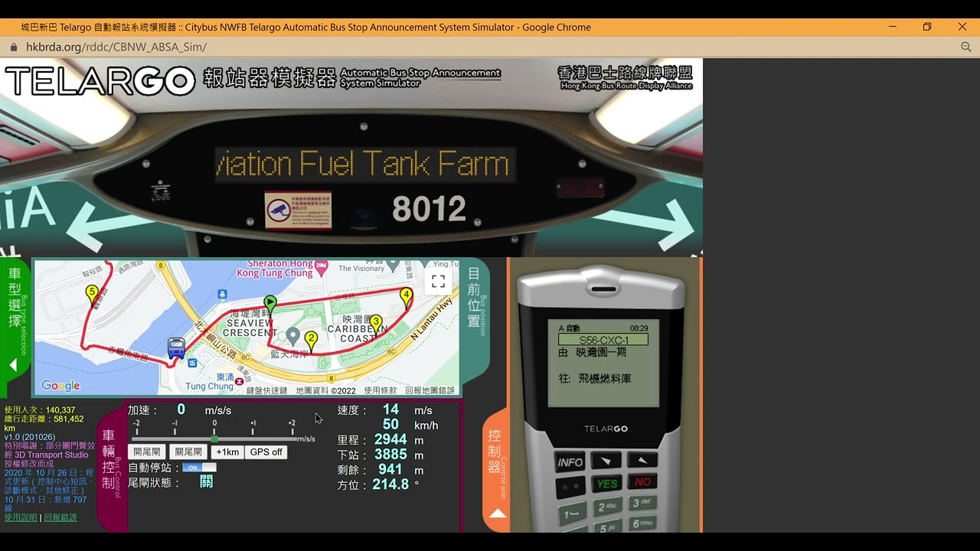Set acceleration slider at the -2 mark
The height and width of the screenshot is (551, 980).
point(136,439)
